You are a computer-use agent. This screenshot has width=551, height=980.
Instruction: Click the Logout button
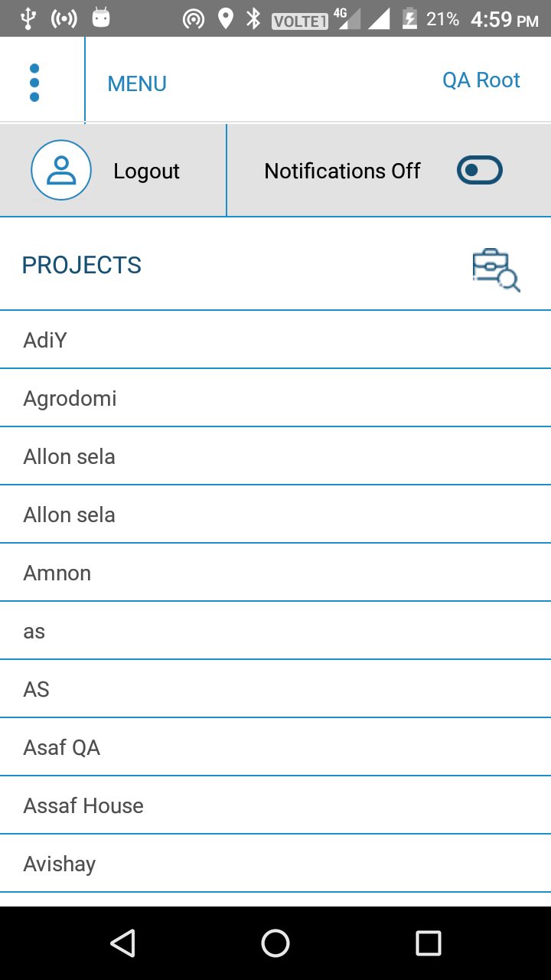pyautogui.click(x=146, y=171)
